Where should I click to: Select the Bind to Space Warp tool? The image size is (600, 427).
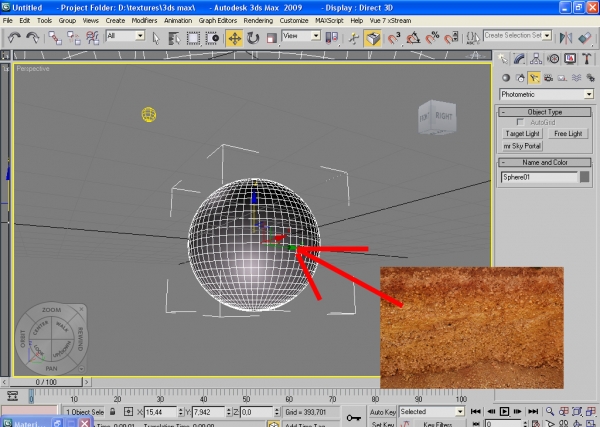click(93, 38)
